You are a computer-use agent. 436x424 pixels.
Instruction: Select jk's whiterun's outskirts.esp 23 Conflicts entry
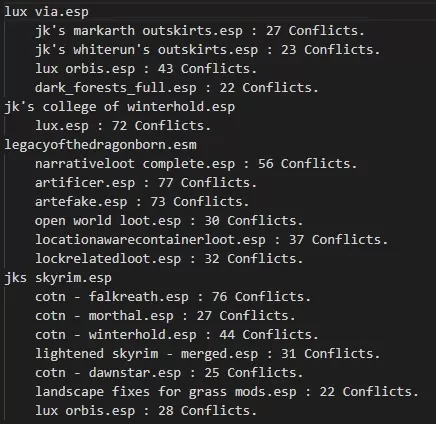[x=207, y=50]
